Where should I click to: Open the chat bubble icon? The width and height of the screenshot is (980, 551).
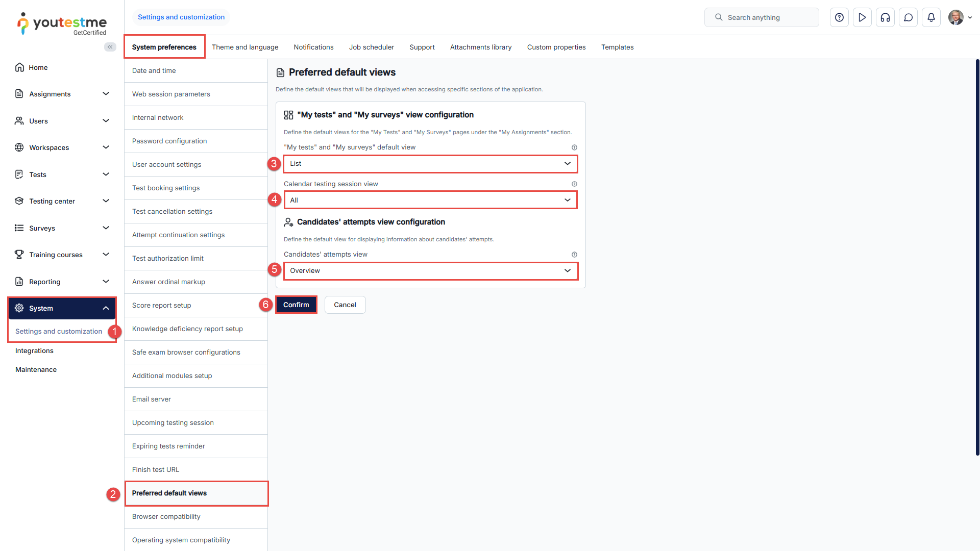[x=908, y=17]
